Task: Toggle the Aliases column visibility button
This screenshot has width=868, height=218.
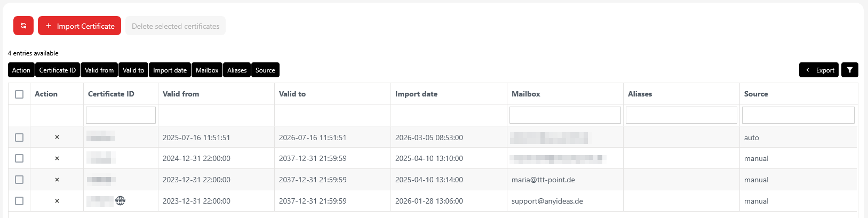Action: pyautogui.click(x=237, y=70)
